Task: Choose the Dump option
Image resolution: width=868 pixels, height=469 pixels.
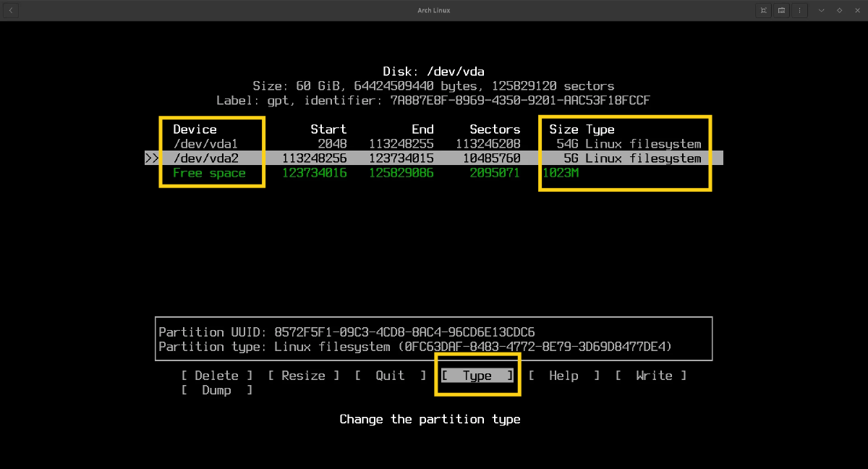Action: click(x=216, y=390)
